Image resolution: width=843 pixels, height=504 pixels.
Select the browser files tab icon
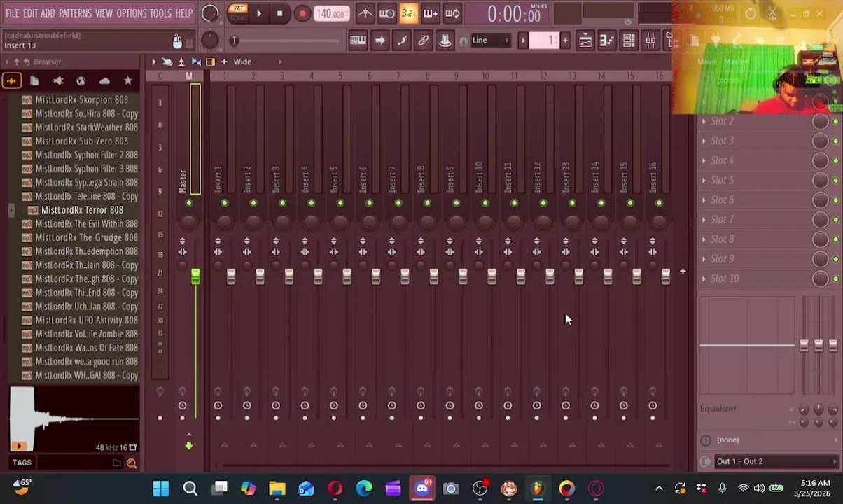[x=34, y=81]
